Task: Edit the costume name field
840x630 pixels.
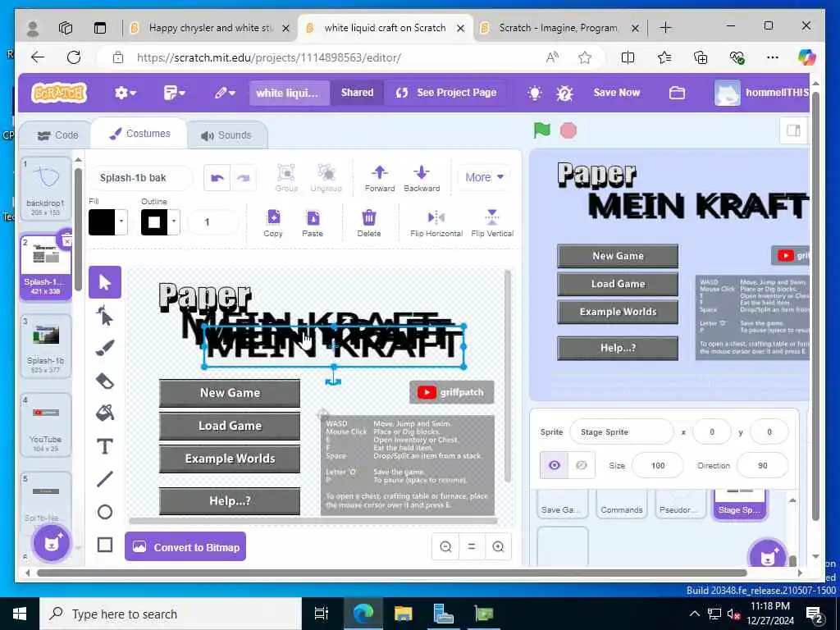Action: [140, 178]
